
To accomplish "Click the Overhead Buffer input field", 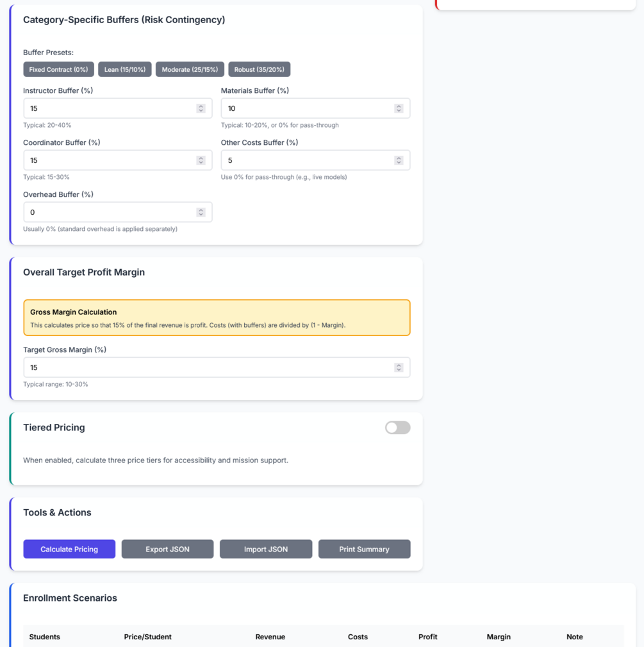I will 109,212.
